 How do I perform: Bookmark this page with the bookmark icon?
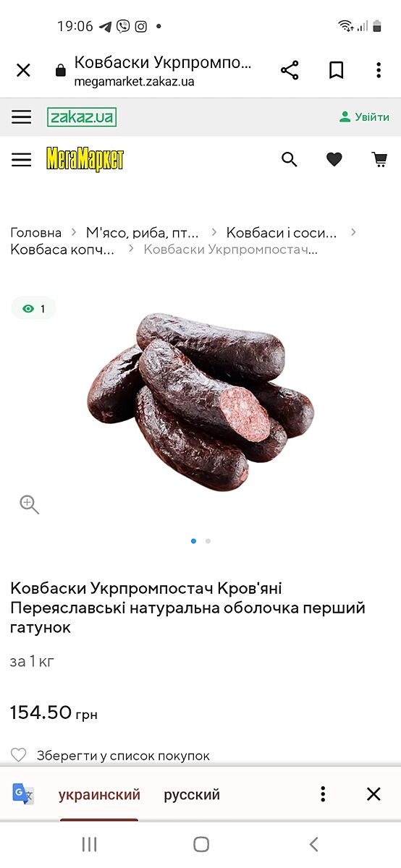(336, 70)
